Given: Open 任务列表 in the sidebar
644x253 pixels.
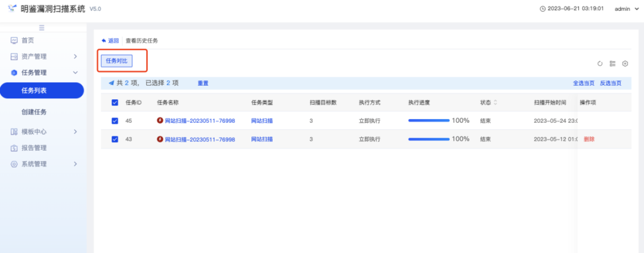Looking at the screenshot, I should point(41,90).
